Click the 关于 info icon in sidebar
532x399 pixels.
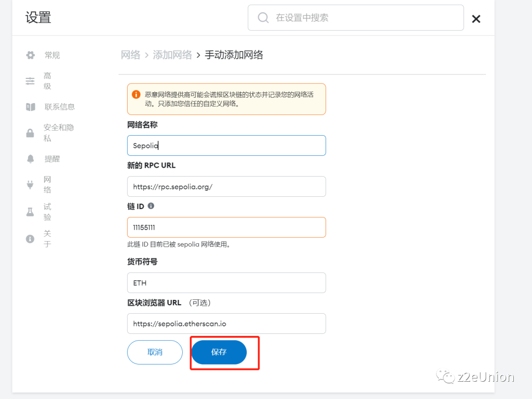click(x=31, y=239)
